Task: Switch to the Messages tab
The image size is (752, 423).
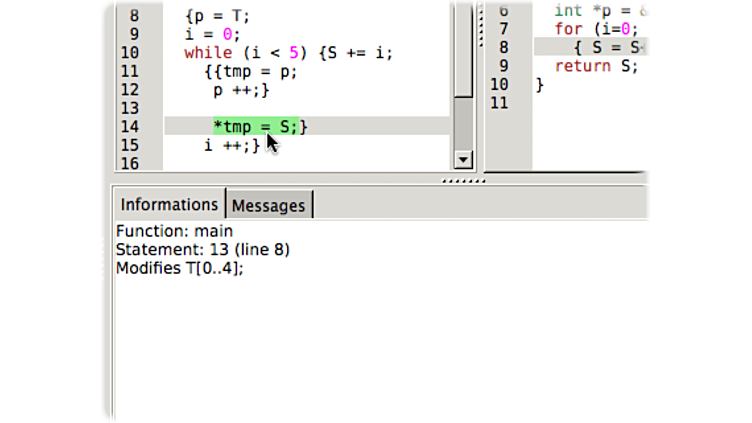Action: click(268, 205)
